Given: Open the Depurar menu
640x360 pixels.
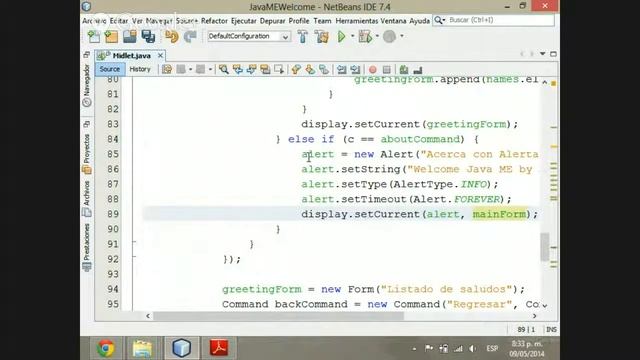Looking at the screenshot, I should click(x=272, y=21).
